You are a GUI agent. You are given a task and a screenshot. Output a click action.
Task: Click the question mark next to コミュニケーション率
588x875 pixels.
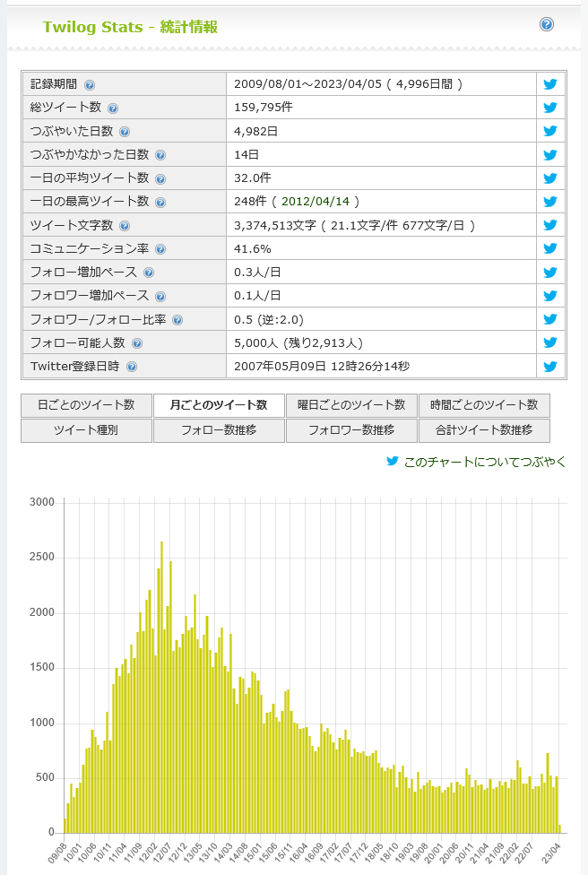160,249
